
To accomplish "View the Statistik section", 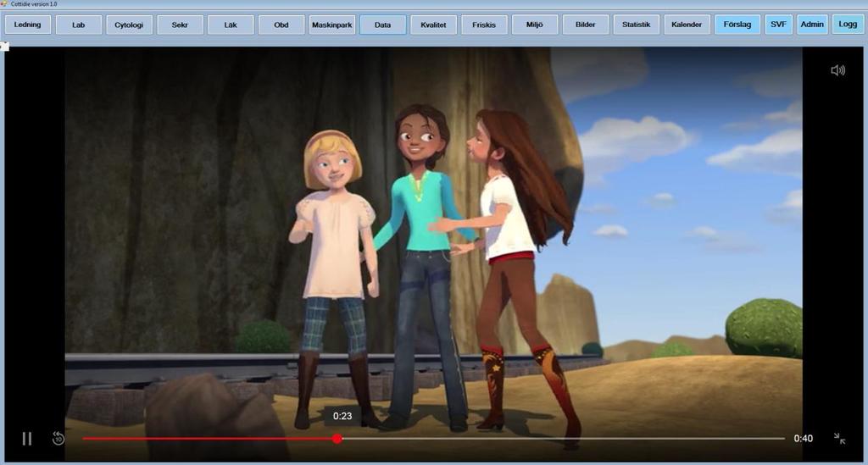I will tap(636, 25).
